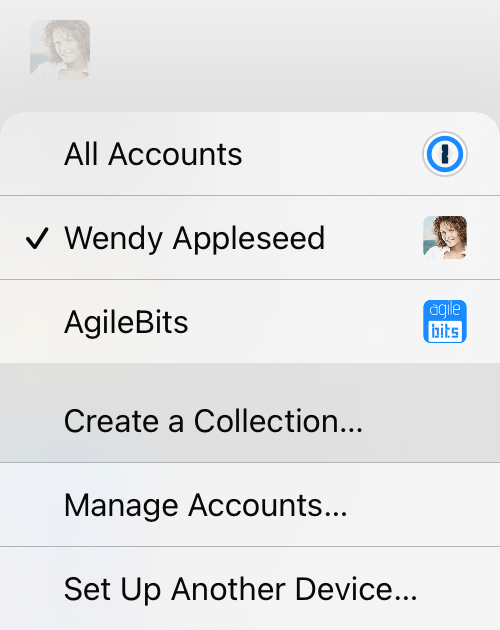Viewport: 500px width, 630px height.
Task: Click the AgileBits logo icon
Action: tap(445, 321)
